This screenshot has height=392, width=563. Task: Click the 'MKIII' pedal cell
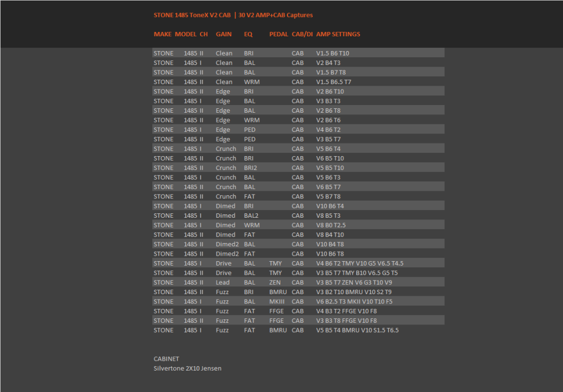[277, 301]
